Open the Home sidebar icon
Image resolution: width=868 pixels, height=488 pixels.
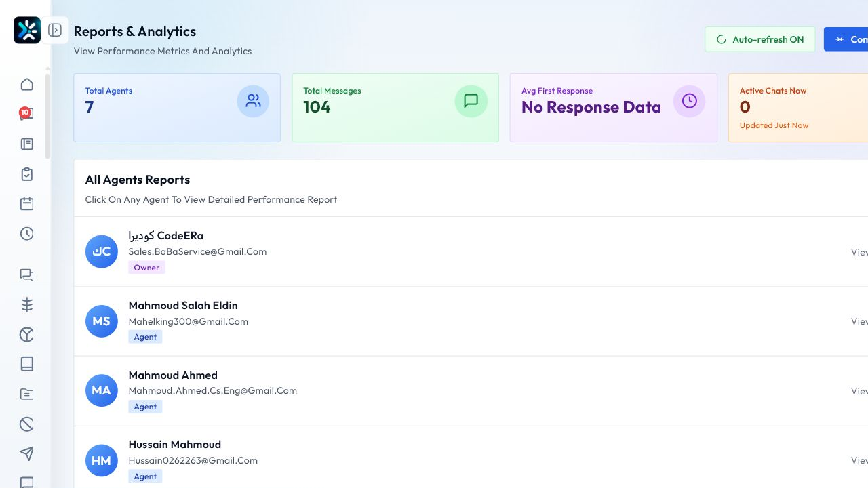(26, 85)
